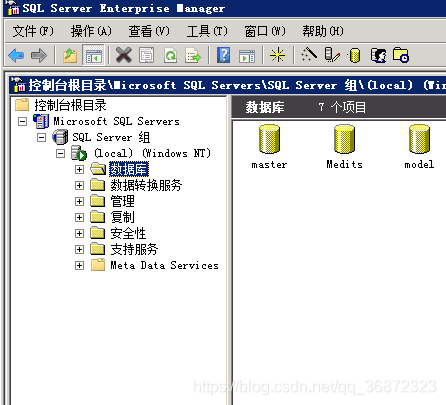The width and height of the screenshot is (446, 405).
Task: Select 管理 in the tree
Action: coord(122,201)
